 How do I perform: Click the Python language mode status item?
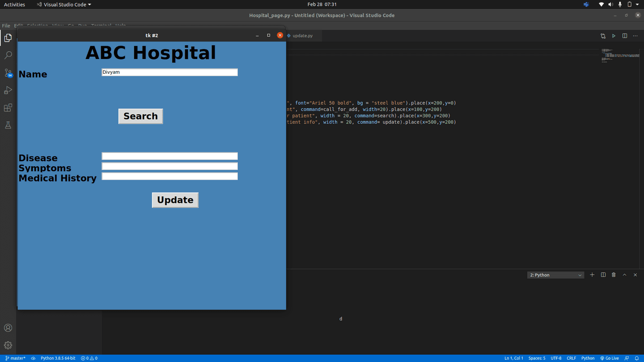[588, 358]
